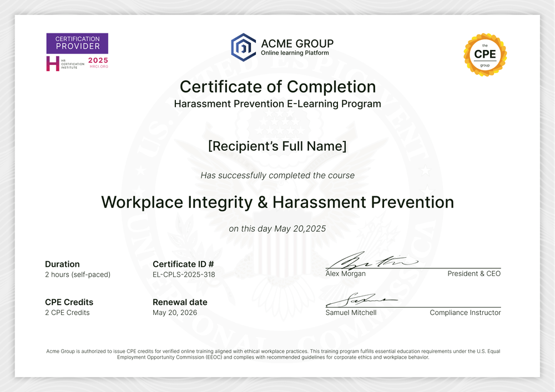The width and height of the screenshot is (555, 392).
Task: Click the Harassment Prevention E-Learning Program subtitle
Action: [x=277, y=104]
